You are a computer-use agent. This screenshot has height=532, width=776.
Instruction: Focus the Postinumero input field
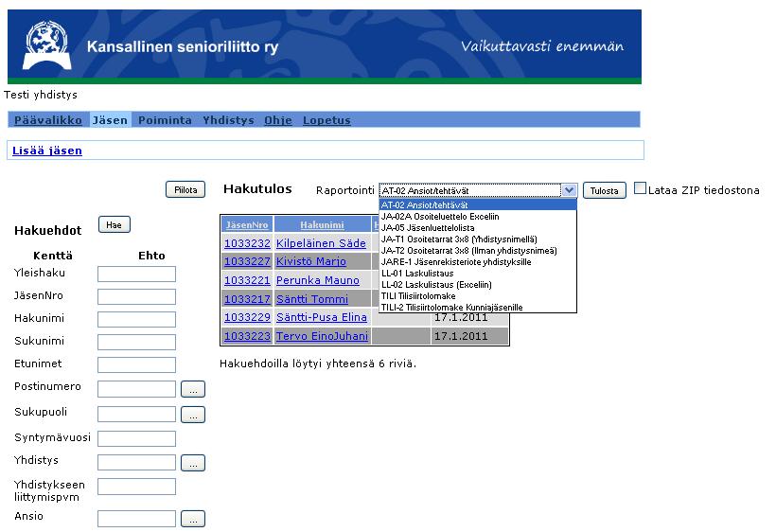tap(136, 389)
